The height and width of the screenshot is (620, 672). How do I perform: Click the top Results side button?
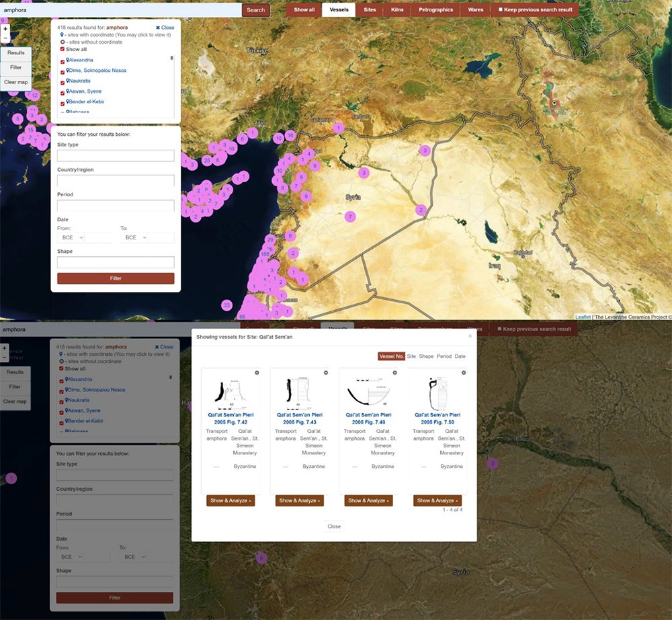[16, 52]
